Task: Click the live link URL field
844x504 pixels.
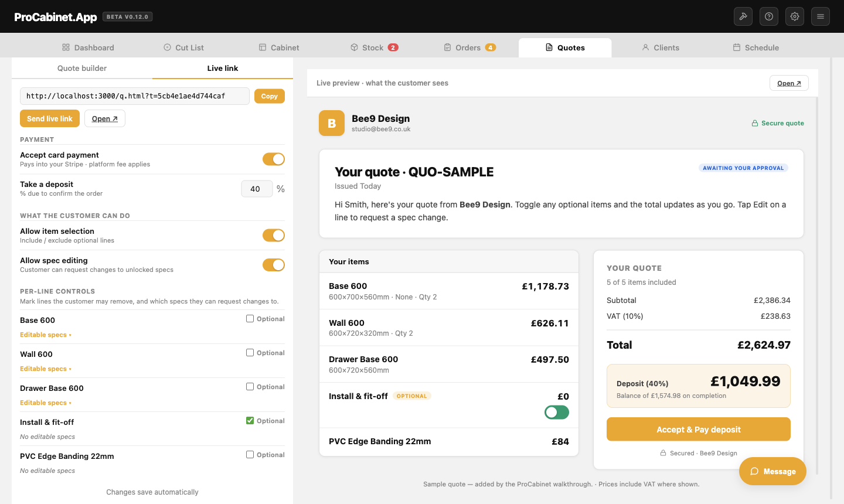Action: tap(135, 96)
